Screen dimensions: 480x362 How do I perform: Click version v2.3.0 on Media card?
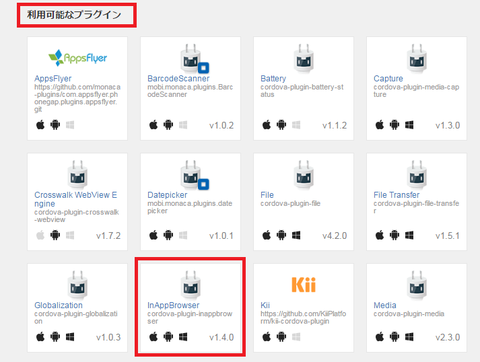(447, 338)
